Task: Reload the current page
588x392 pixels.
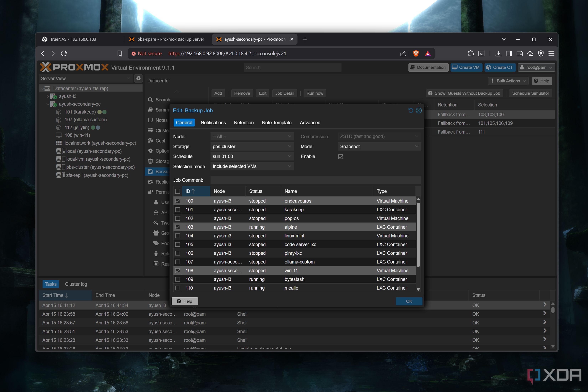Action: (64, 53)
